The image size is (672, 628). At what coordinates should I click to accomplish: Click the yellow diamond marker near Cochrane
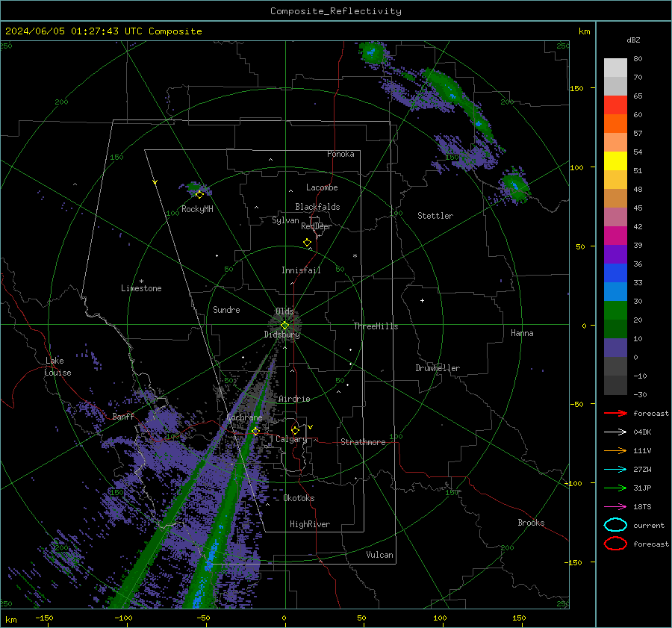(x=255, y=431)
